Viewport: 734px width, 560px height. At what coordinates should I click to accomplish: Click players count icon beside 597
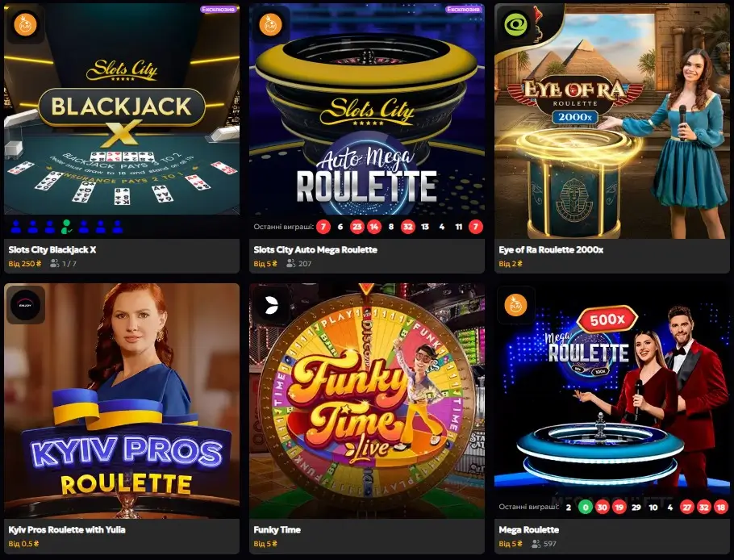[x=536, y=544]
